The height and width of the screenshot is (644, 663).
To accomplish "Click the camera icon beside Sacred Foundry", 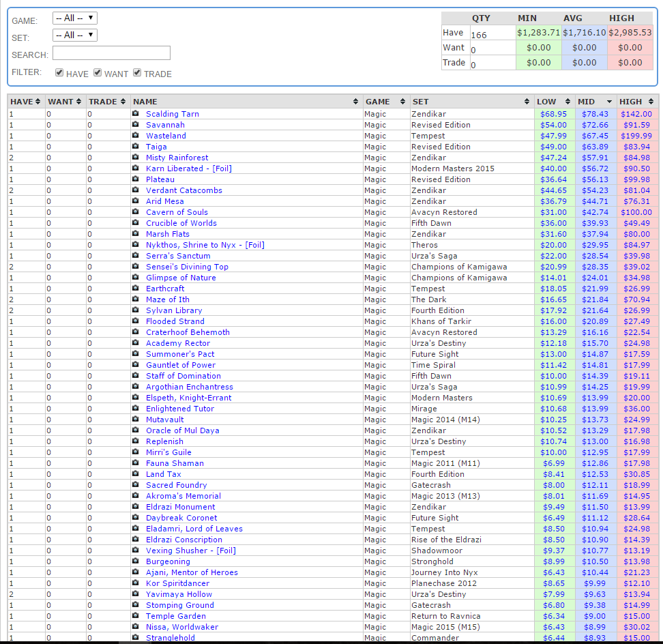I will click(x=135, y=484).
